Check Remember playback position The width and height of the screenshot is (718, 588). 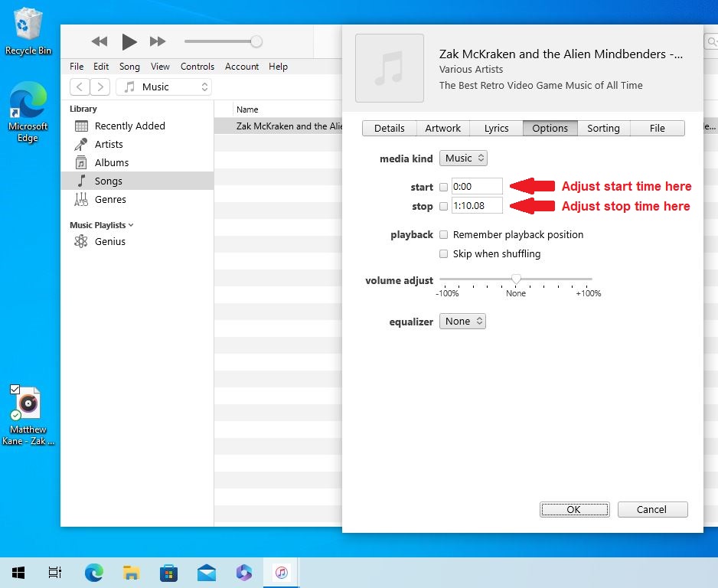pos(443,234)
